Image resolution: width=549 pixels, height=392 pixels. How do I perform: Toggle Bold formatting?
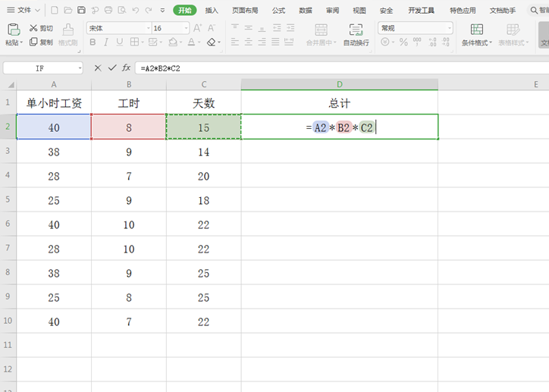[93, 42]
